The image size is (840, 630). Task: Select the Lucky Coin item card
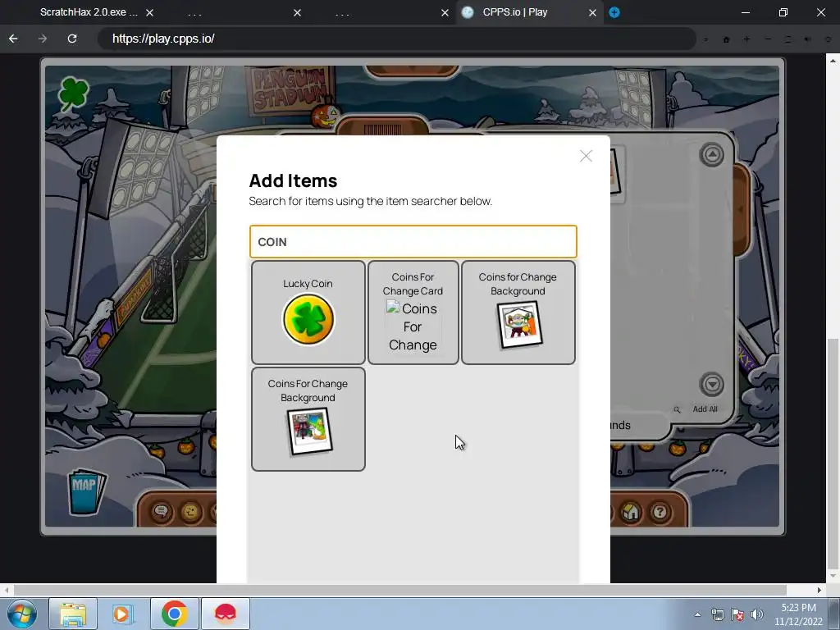click(x=308, y=313)
